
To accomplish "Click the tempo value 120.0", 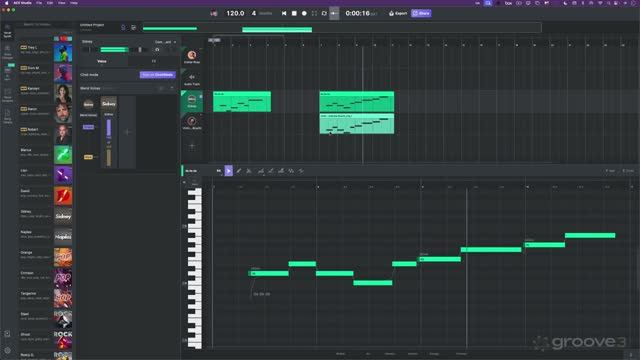I will [x=235, y=13].
